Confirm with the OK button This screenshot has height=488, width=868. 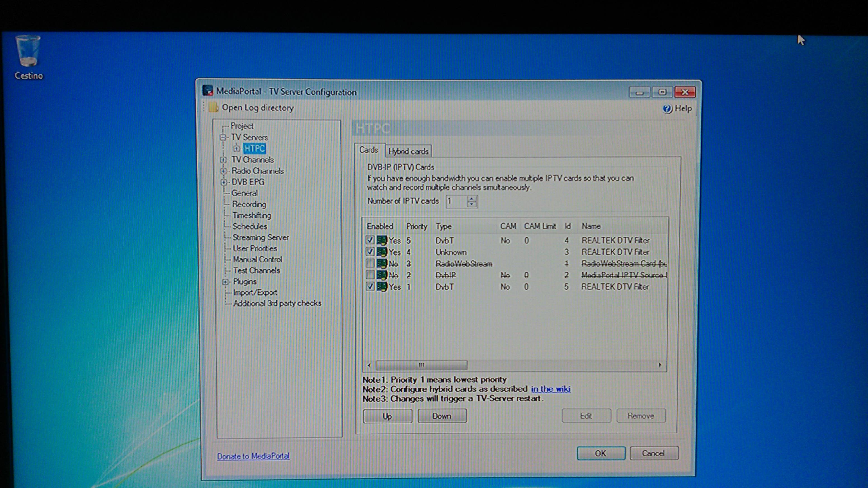(x=601, y=453)
